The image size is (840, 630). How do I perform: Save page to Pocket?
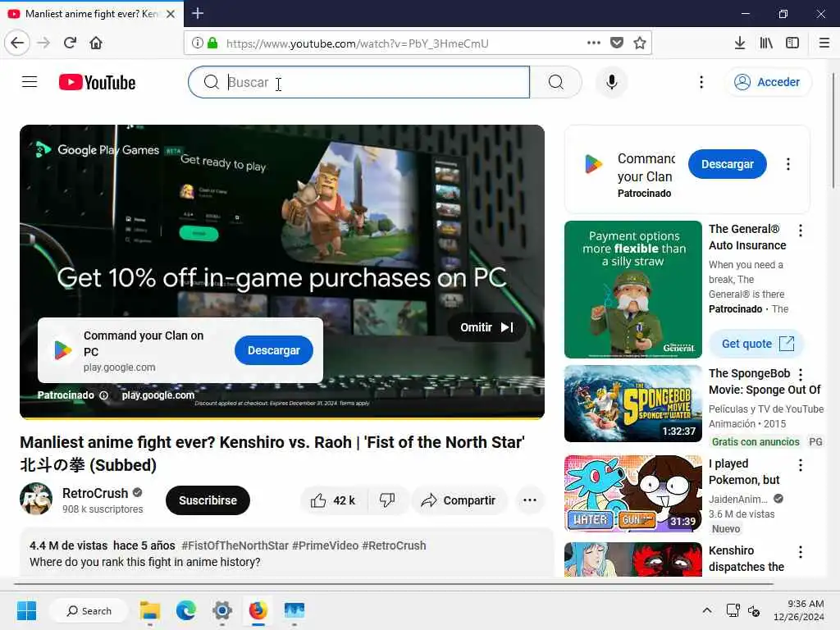click(x=617, y=43)
